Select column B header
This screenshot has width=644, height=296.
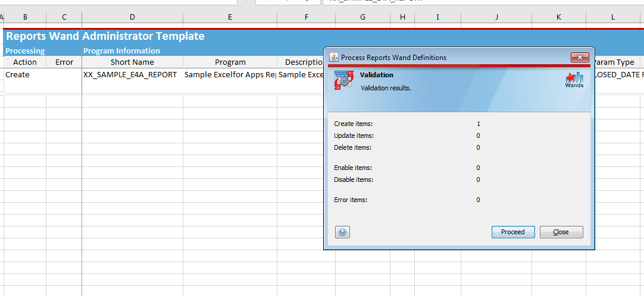25,17
